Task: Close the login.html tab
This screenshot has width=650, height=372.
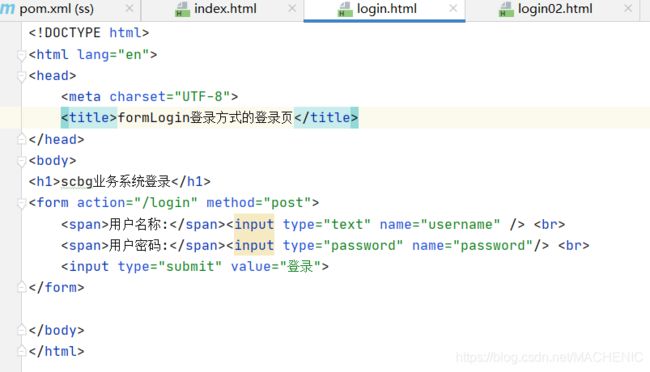Action: (453, 8)
